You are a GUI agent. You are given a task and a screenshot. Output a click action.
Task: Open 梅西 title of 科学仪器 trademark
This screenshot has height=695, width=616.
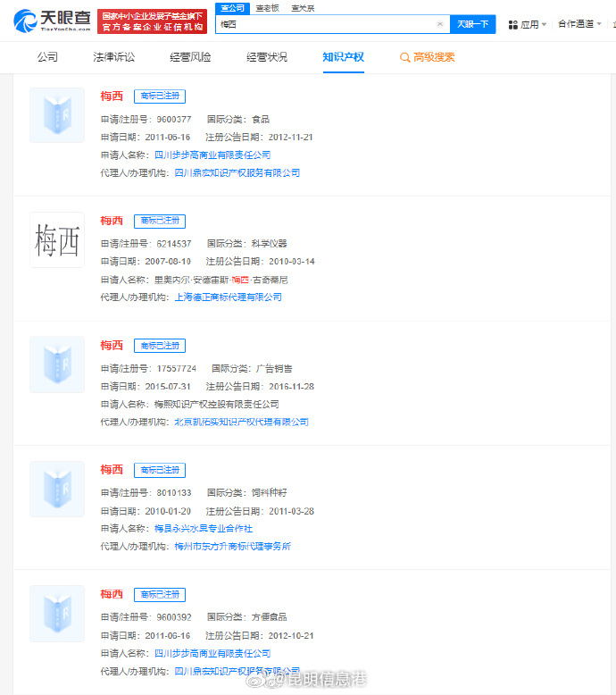coord(112,221)
